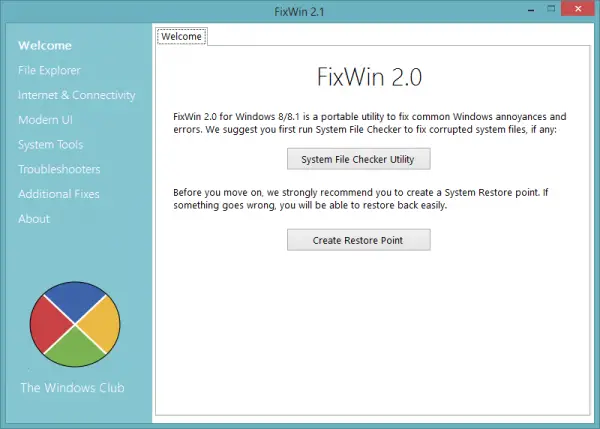Run the System File Checker Utility
This screenshot has height=429, width=600.
359,159
